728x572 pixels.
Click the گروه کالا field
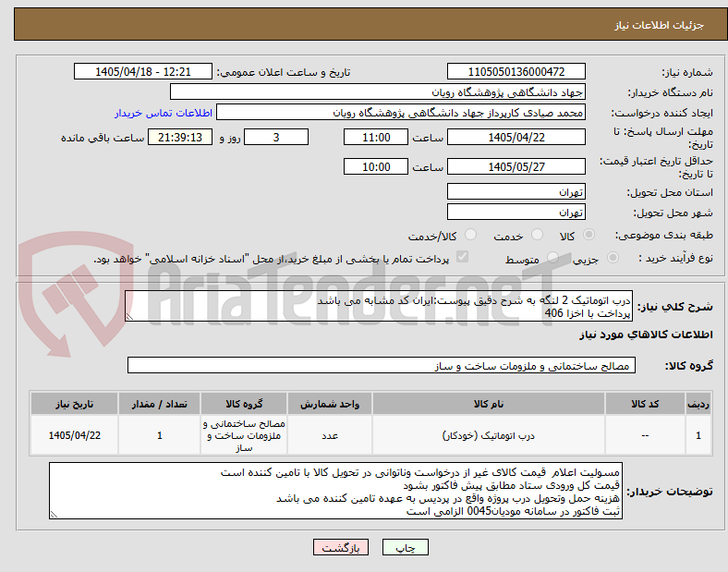click(382, 365)
